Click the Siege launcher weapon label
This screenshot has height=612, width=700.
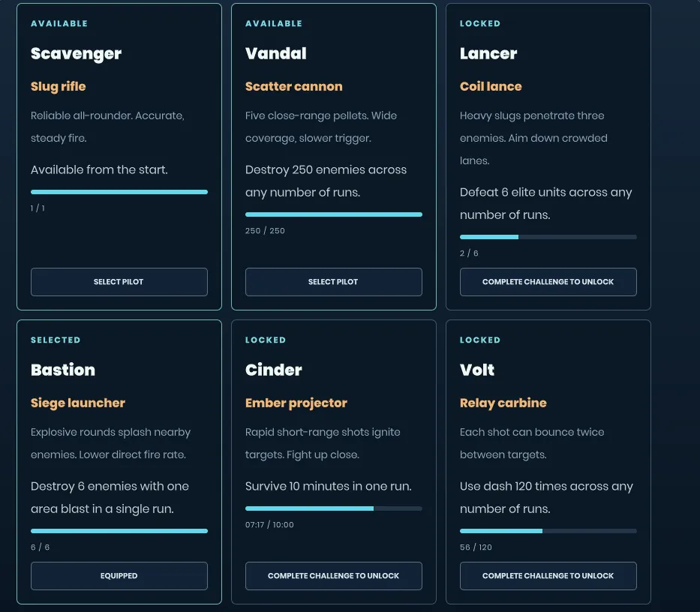78,403
